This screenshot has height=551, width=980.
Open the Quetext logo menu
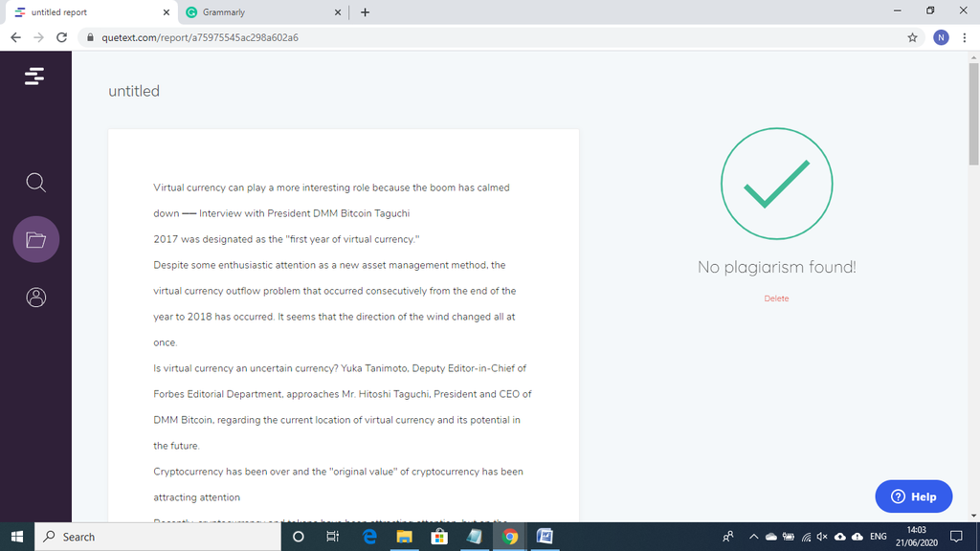(34, 77)
